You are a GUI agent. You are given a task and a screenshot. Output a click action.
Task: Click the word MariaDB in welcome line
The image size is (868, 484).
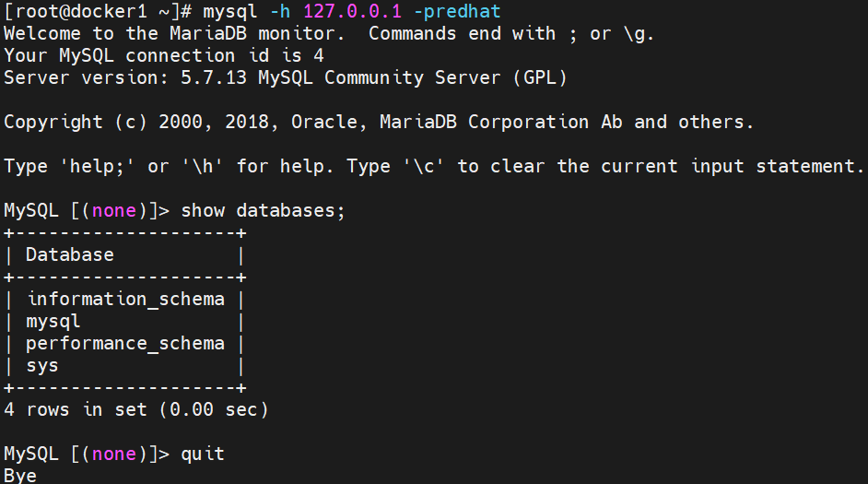(208, 33)
